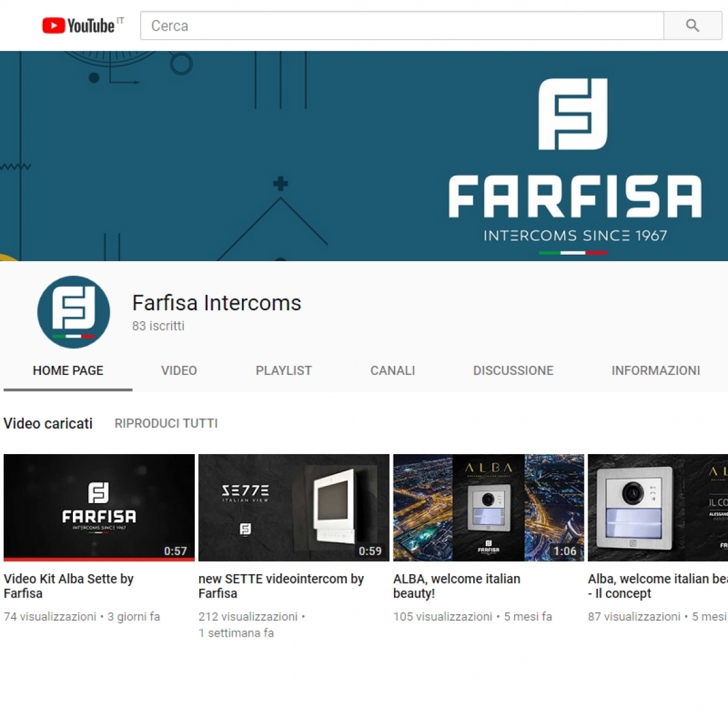The image size is (728, 728).
Task: Open the Farfisa Intercoms channel avatar
Action: (73, 312)
